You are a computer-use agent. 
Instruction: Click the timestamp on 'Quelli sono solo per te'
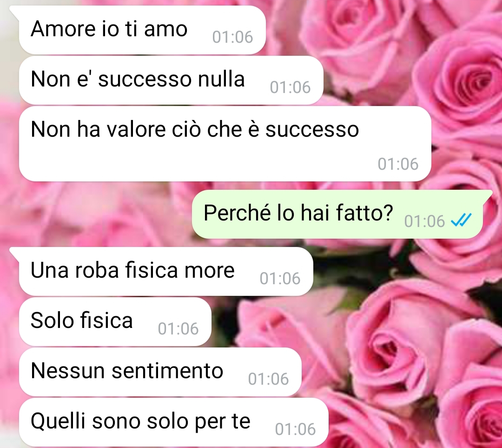coord(295,429)
